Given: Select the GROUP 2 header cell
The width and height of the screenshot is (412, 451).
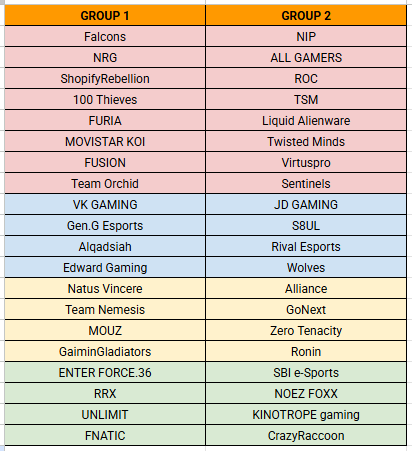Looking at the screenshot, I should 306,16.
